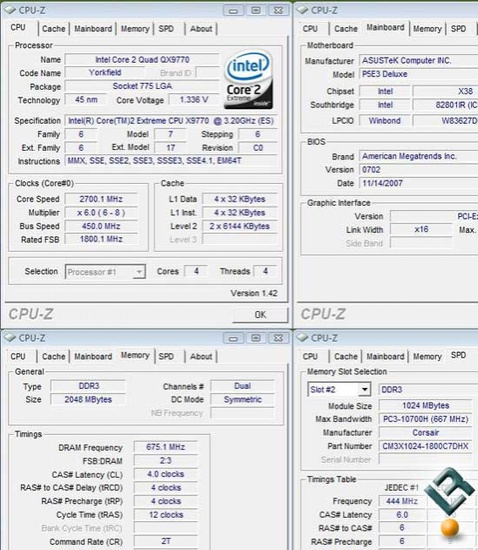
Task: Click Instructions field listing MMX, SSE
Action: click(x=171, y=161)
